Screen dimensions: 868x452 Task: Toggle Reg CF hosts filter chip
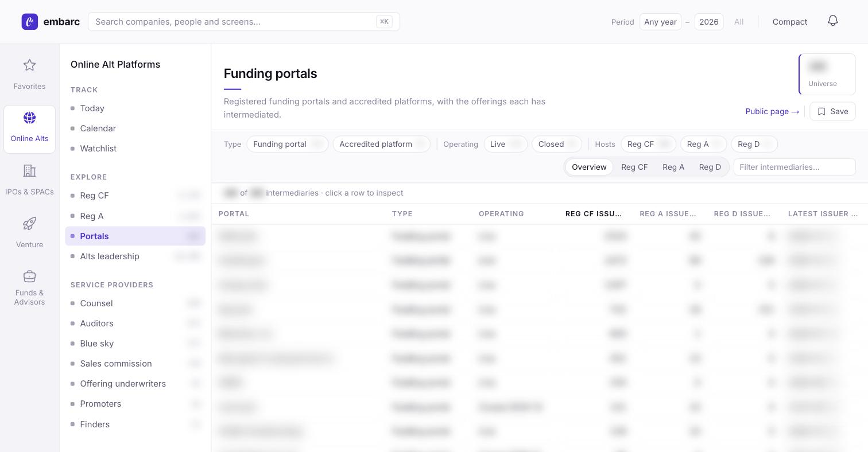pyautogui.click(x=648, y=144)
